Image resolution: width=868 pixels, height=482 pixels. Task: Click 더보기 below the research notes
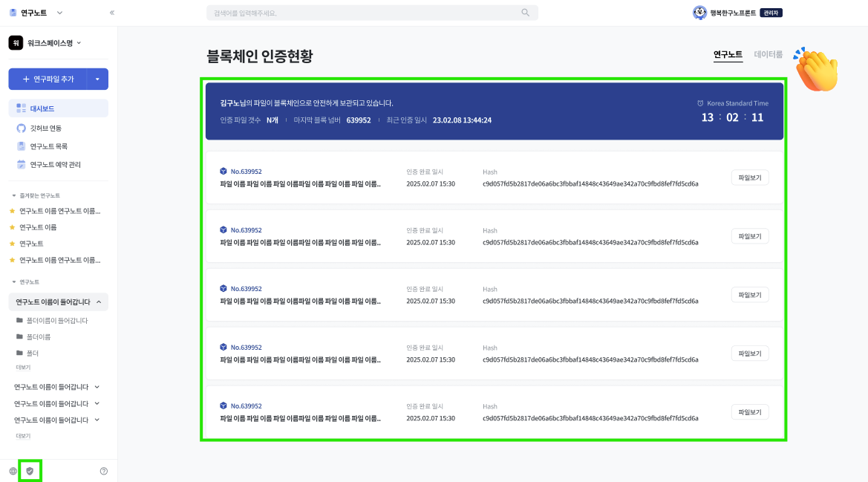tap(23, 436)
